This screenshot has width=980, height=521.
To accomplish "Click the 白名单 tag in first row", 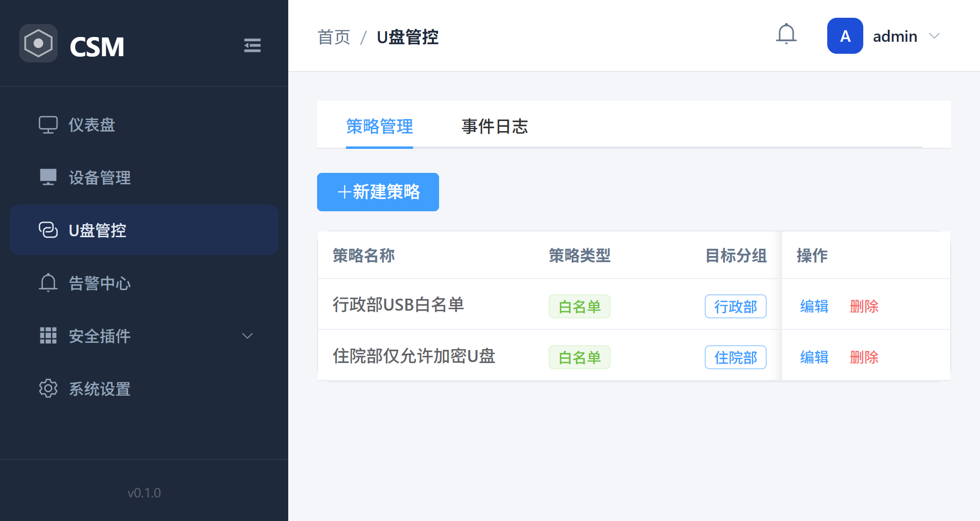I will pyautogui.click(x=579, y=306).
